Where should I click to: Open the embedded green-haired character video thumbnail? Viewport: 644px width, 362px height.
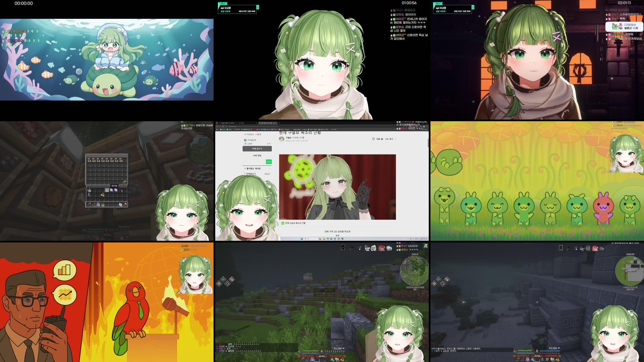[337, 187]
